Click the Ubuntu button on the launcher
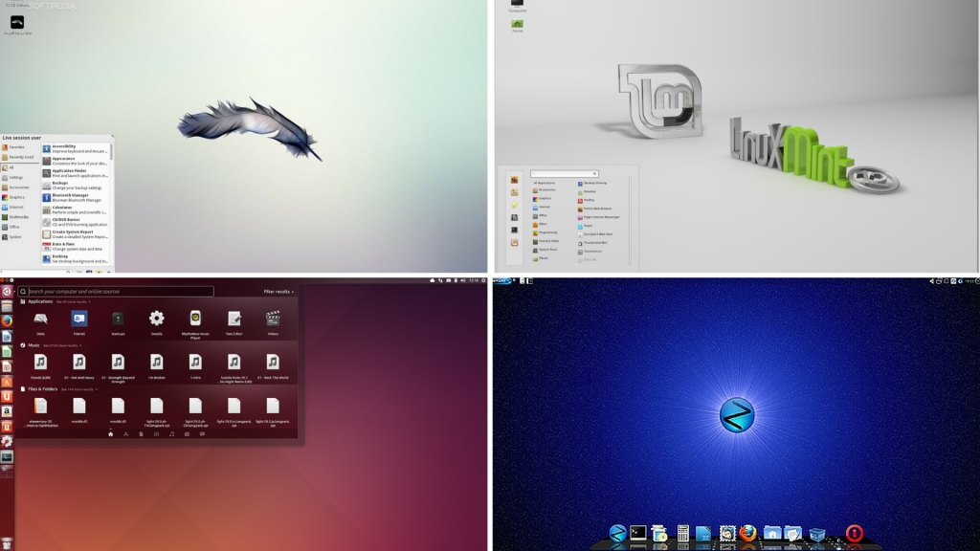Image resolution: width=980 pixels, height=551 pixels. [7, 292]
